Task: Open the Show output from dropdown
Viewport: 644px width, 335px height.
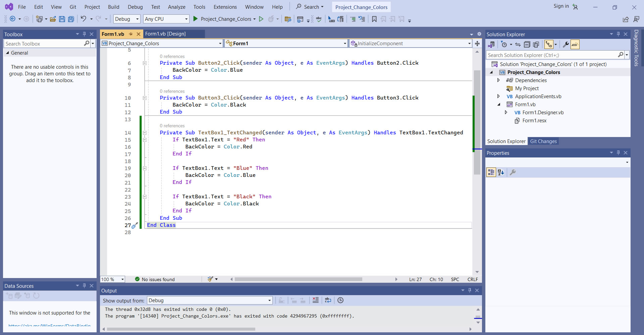Action: click(x=210, y=300)
